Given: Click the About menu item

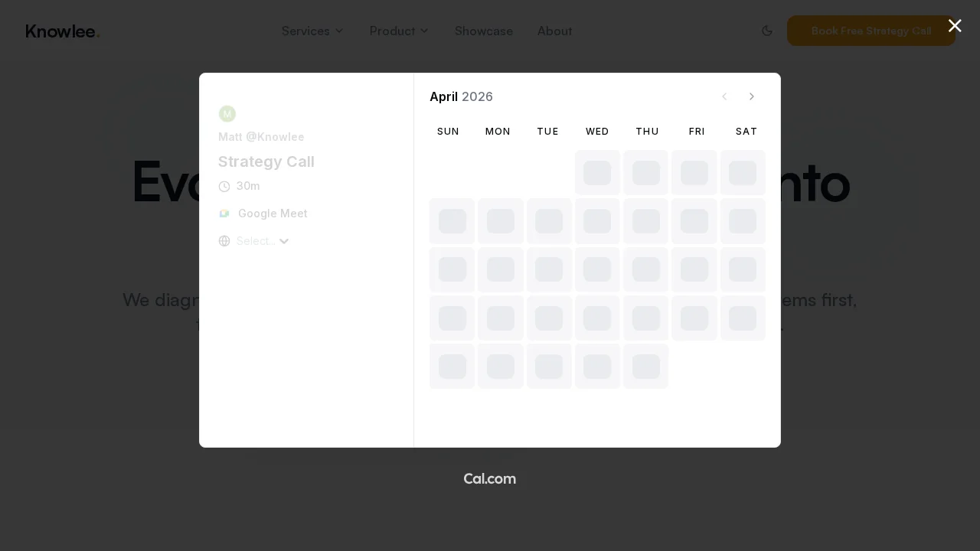Looking at the screenshot, I should click(x=554, y=31).
